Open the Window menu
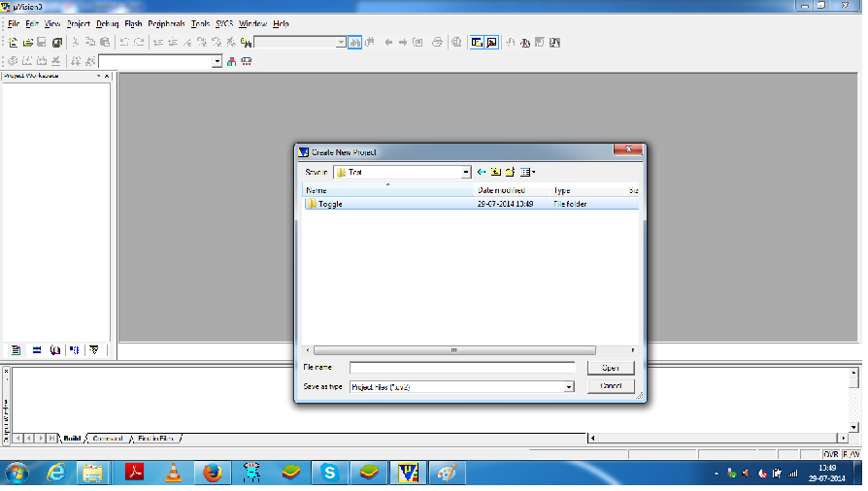The width and height of the screenshot is (868, 491). tap(253, 24)
